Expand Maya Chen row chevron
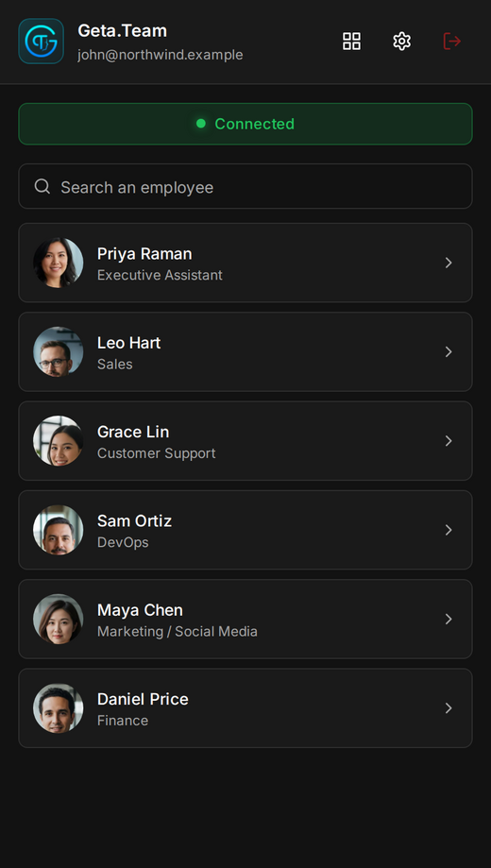The image size is (491, 868). [x=449, y=620]
